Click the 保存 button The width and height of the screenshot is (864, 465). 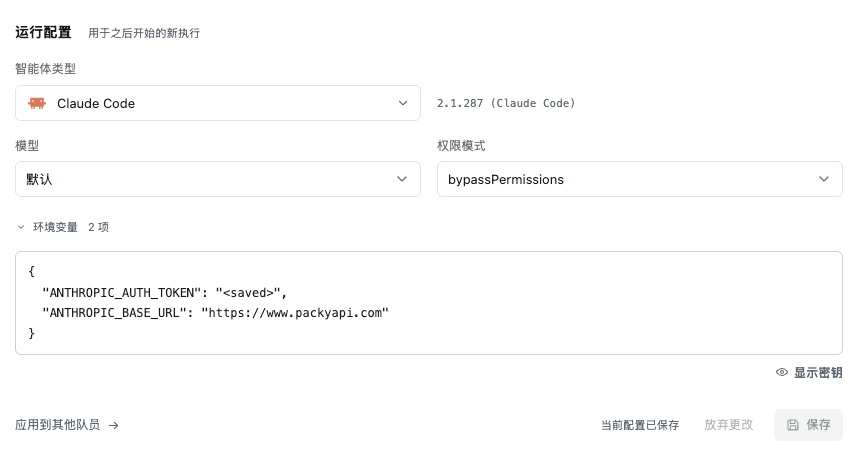pos(808,425)
